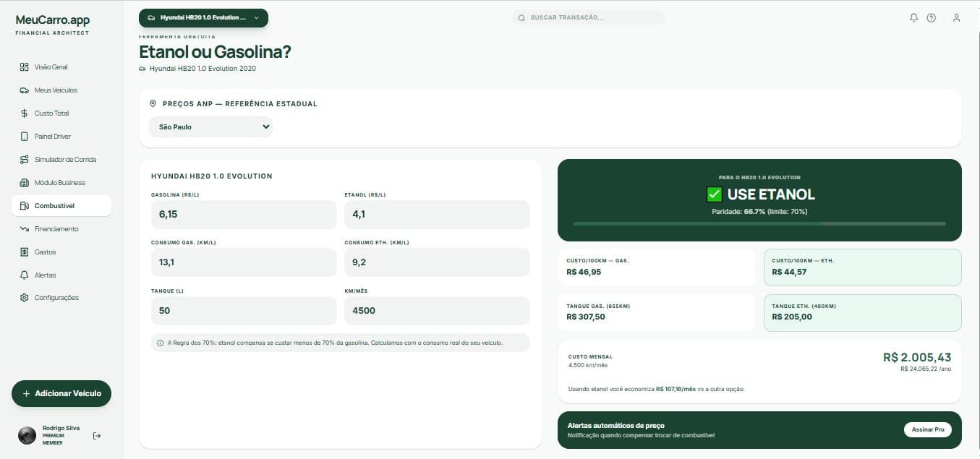
Task: Click the savings text R$ 107,16/mês
Action: coord(676,389)
